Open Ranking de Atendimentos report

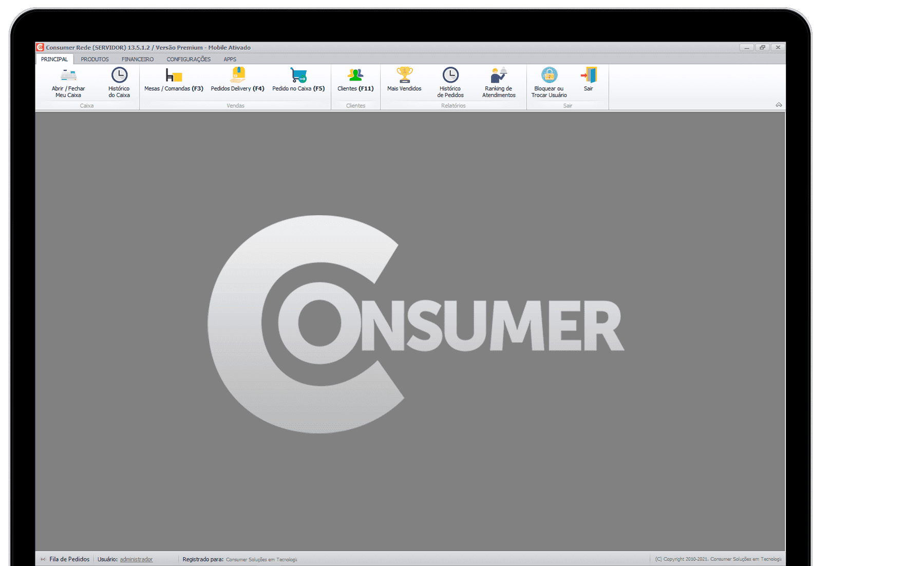click(x=499, y=82)
